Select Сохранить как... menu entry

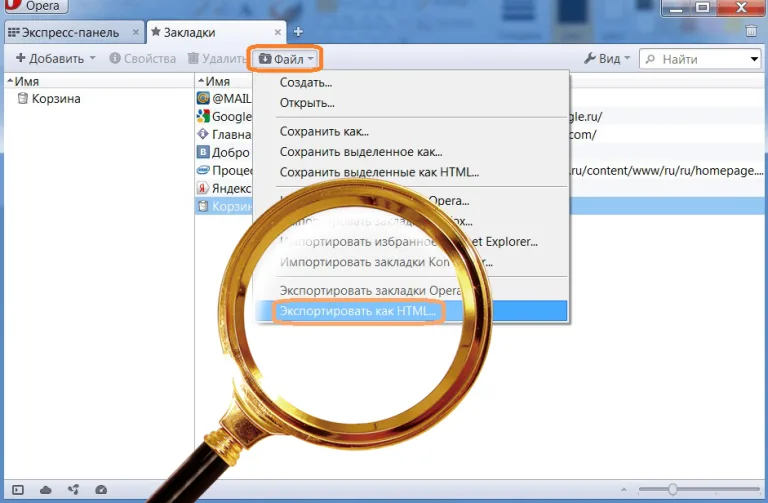point(410,132)
